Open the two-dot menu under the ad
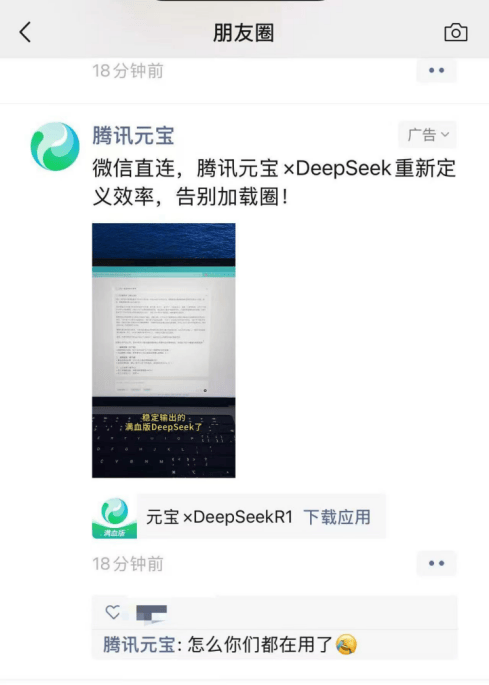 pos(436,564)
